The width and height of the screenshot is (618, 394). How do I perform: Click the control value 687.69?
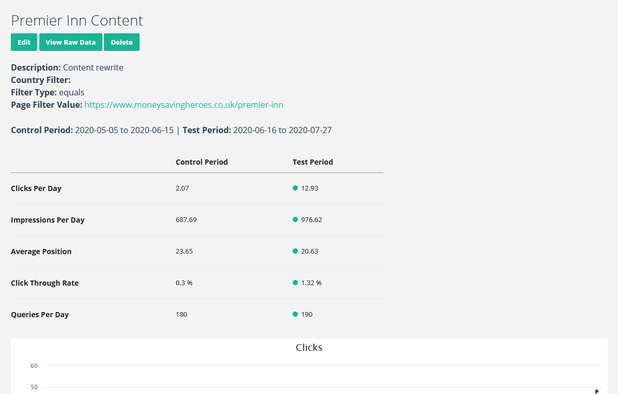186,220
